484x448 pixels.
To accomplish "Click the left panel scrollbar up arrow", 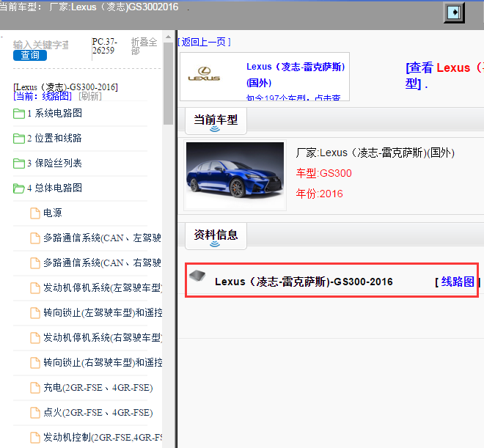I will coord(168,37).
